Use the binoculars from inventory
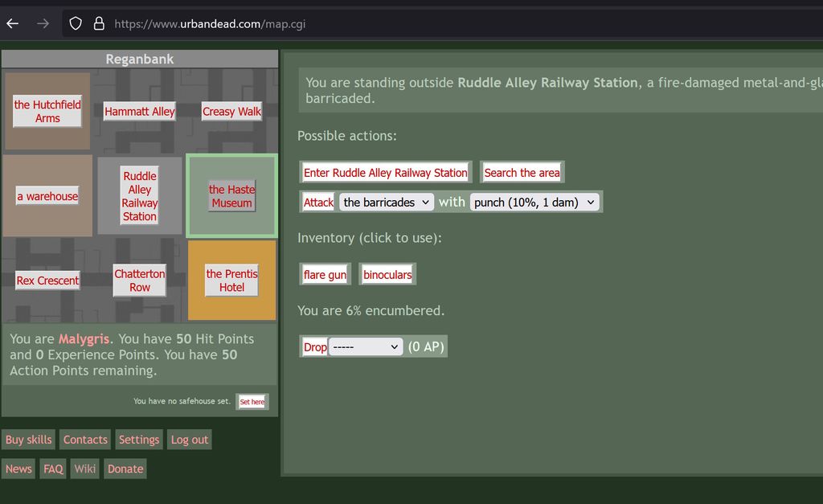 [387, 274]
